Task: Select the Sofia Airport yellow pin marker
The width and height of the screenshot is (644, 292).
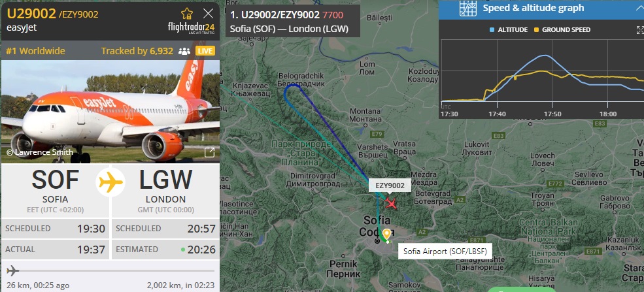Action: point(386,235)
